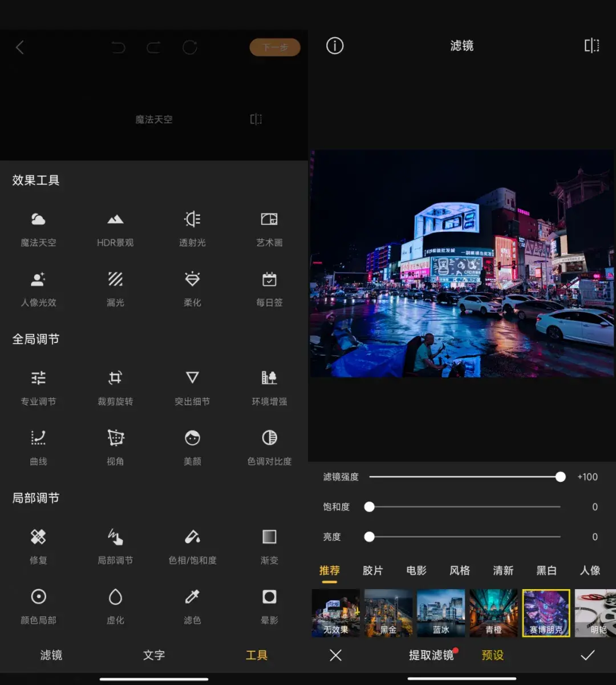Open the 色调对比度 tonal contrast tool
The width and height of the screenshot is (616, 685).
coord(269,447)
